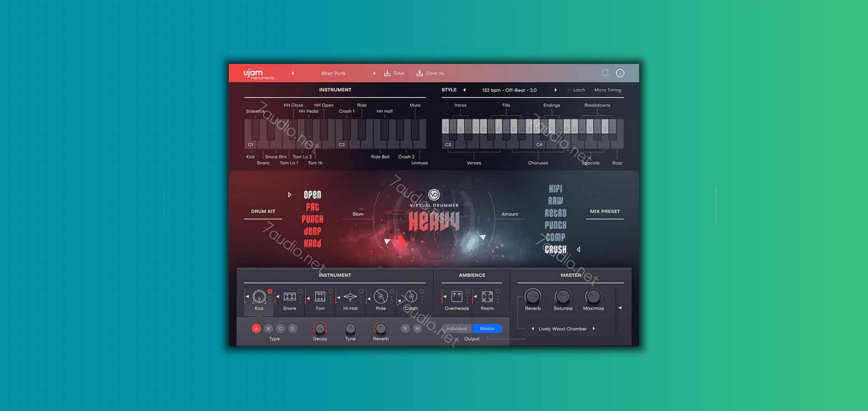Click the Snare channel level arrow marker

[x=278, y=297]
